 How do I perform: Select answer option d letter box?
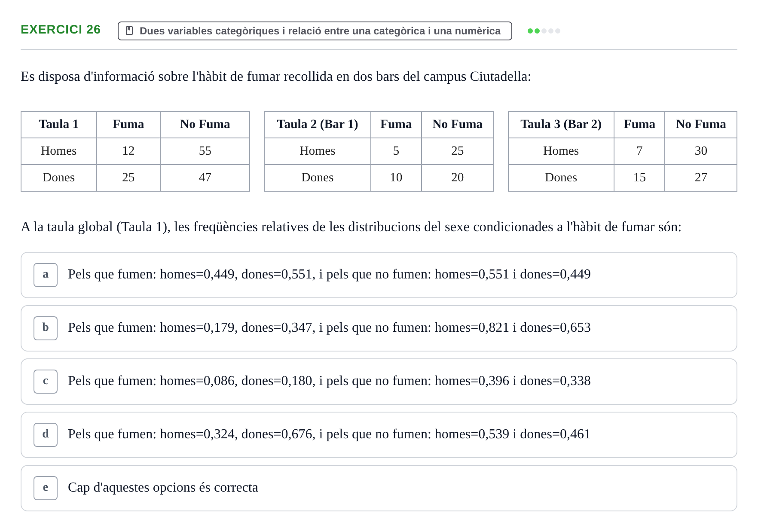(x=46, y=435)
